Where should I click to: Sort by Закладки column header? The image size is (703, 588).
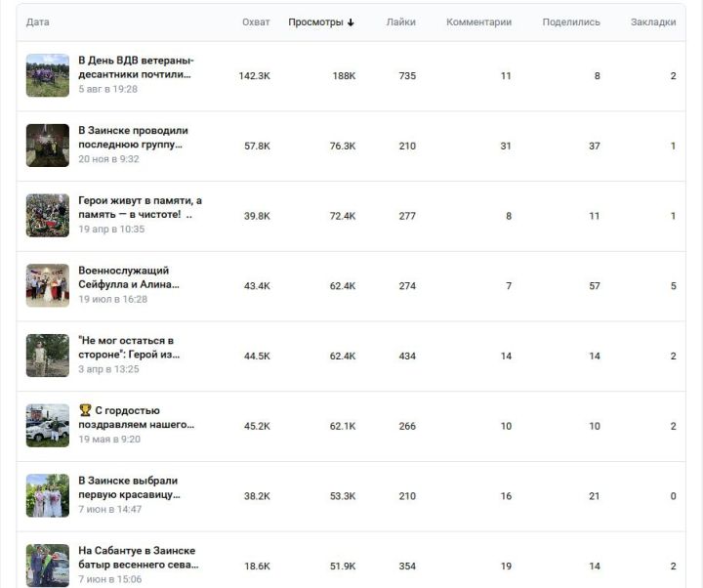[x=653, y=22]
